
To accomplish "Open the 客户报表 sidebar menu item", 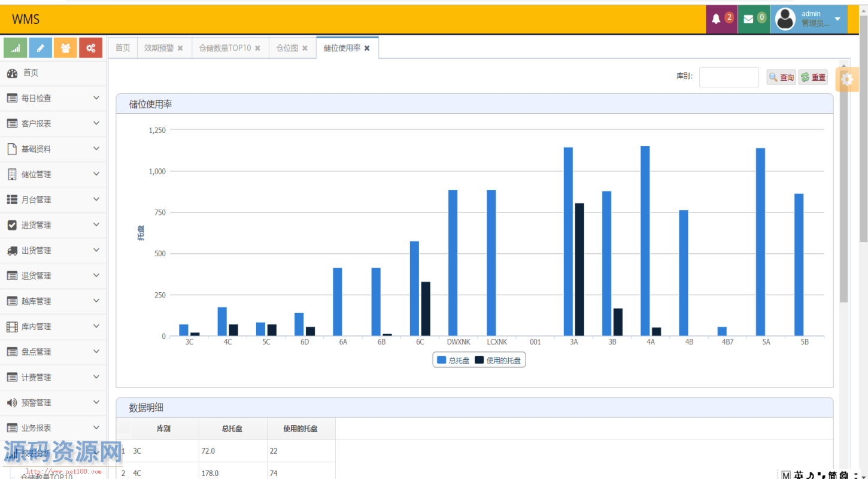I will [53, 123].
